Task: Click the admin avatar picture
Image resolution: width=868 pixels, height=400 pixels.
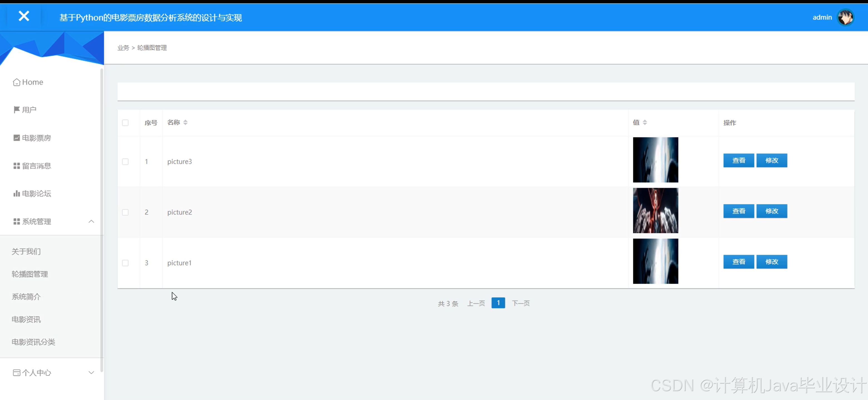Action: pyautogui.click(x=845, y=18)
